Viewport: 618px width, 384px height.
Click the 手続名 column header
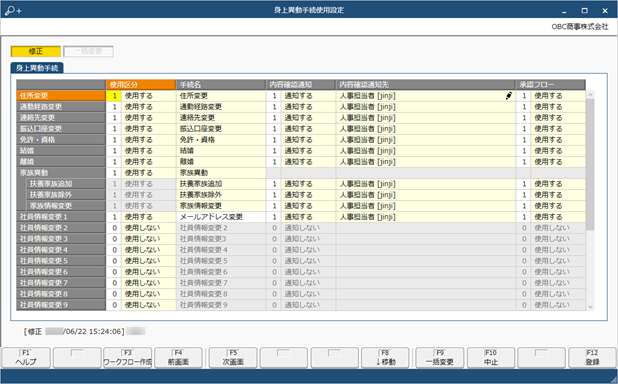pyautogui.click(x=221, y=85)
